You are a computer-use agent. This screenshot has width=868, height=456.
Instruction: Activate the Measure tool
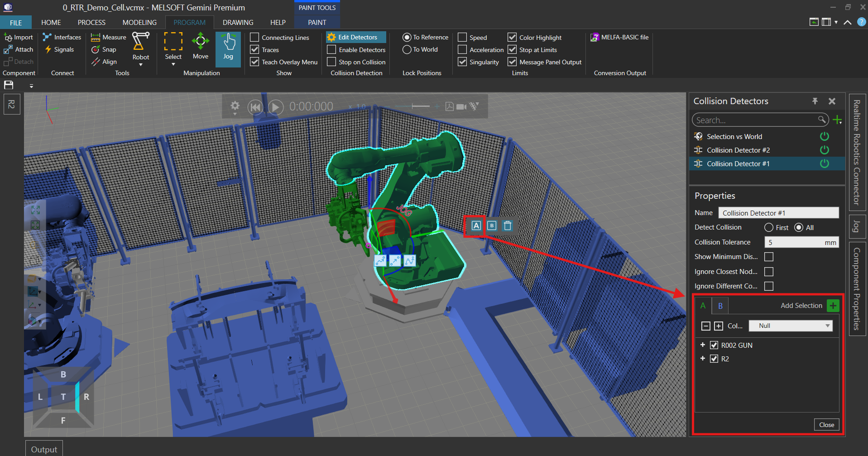click(x=109, y=37)
